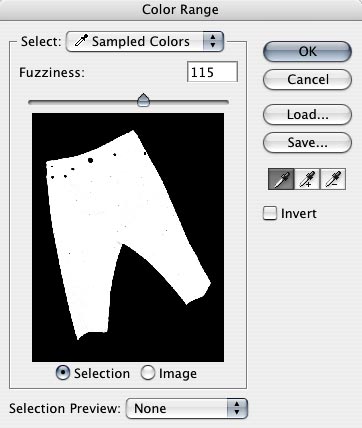Image resolution: width=362 pixels, height=428 pixels.
Task: Select the Subtract from Sample eyedropper
Action: [333, 179]
